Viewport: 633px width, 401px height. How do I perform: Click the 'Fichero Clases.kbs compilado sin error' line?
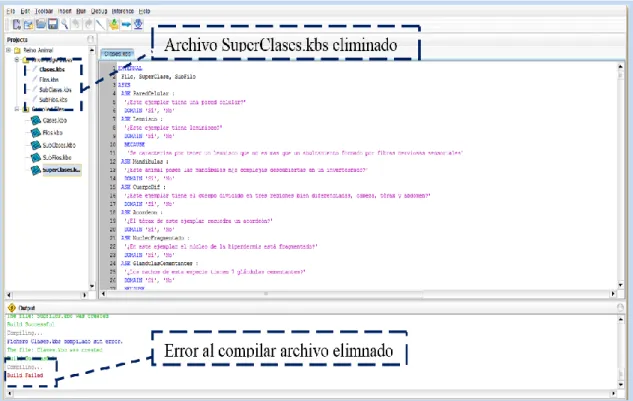(65, 341)
